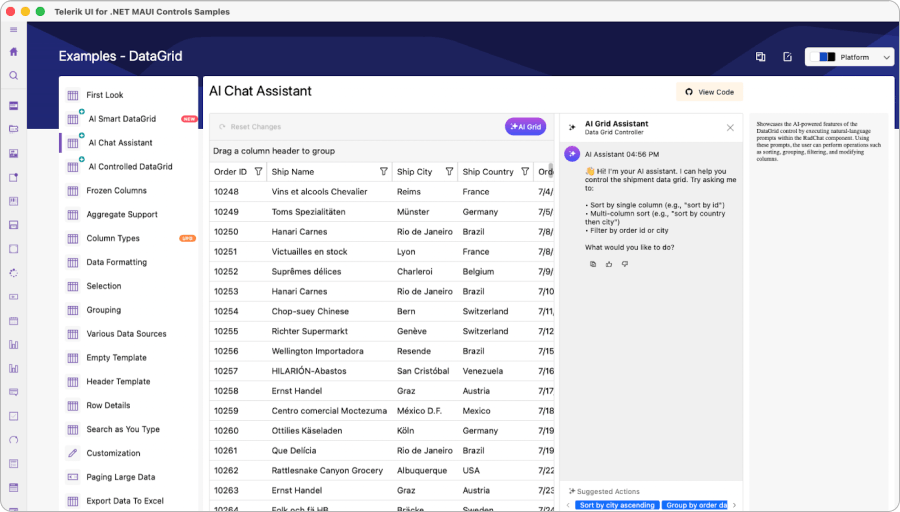
Task: Choose 'Sort by city ascending' suggestion
Action: pyautogui.click(x=617, y=505)
